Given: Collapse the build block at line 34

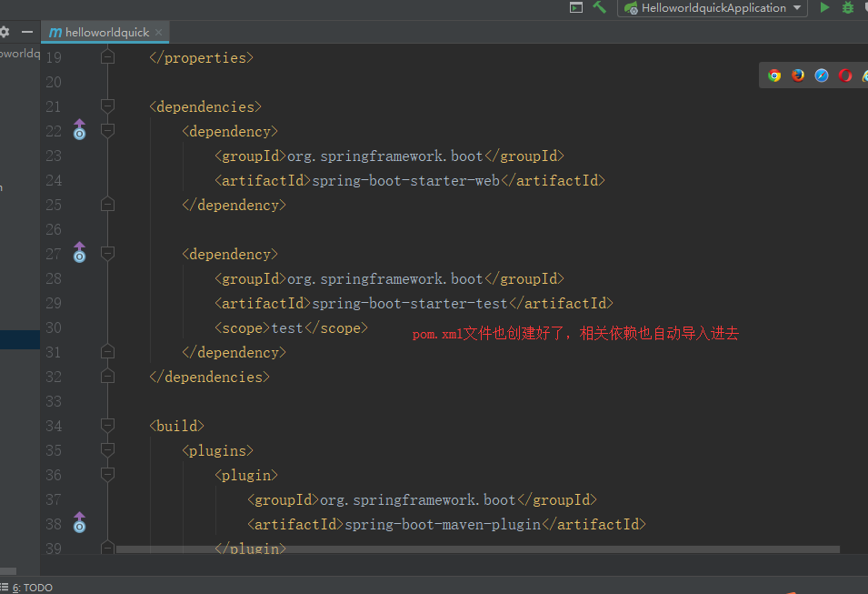Looking at the screenshot, I should [107, 426].
